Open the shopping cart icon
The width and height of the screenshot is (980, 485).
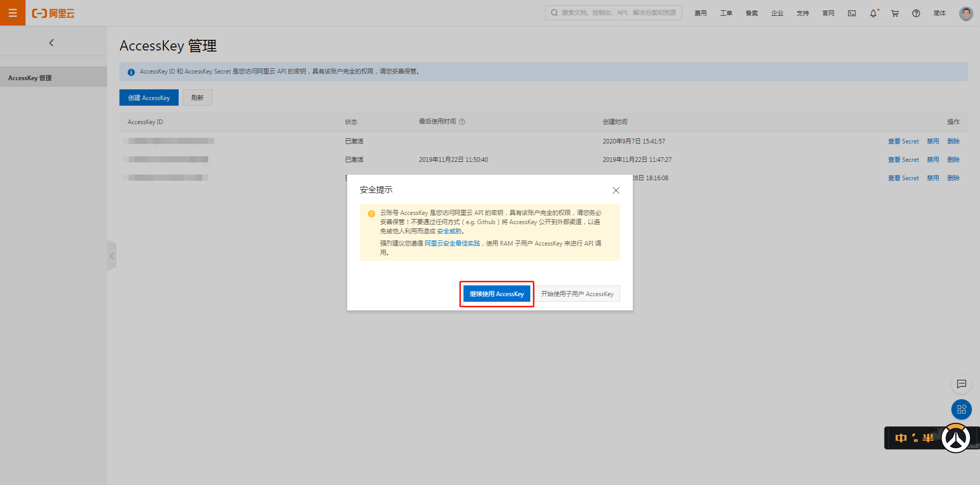[895, 13]
